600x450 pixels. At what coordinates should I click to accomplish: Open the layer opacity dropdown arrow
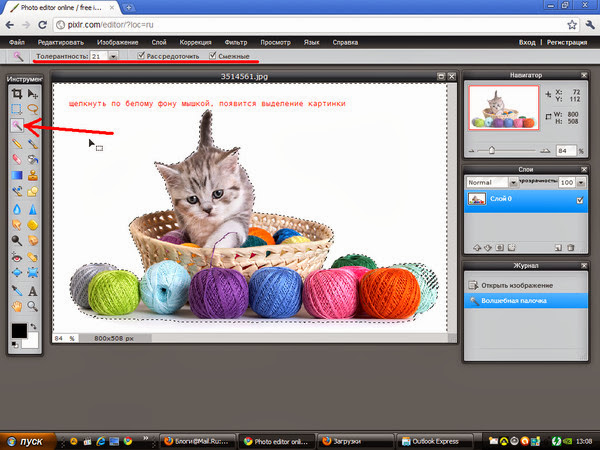[x=581, y=183]
